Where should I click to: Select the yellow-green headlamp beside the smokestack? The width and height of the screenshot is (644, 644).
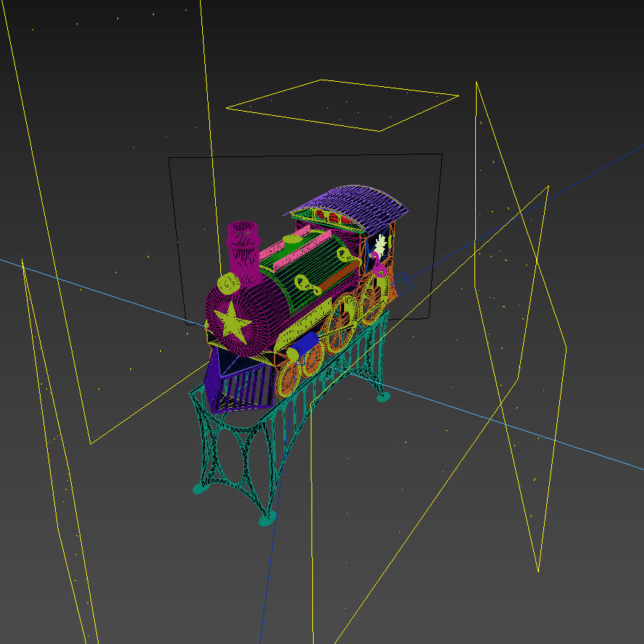pyautogui.click(x=229, y=283)
